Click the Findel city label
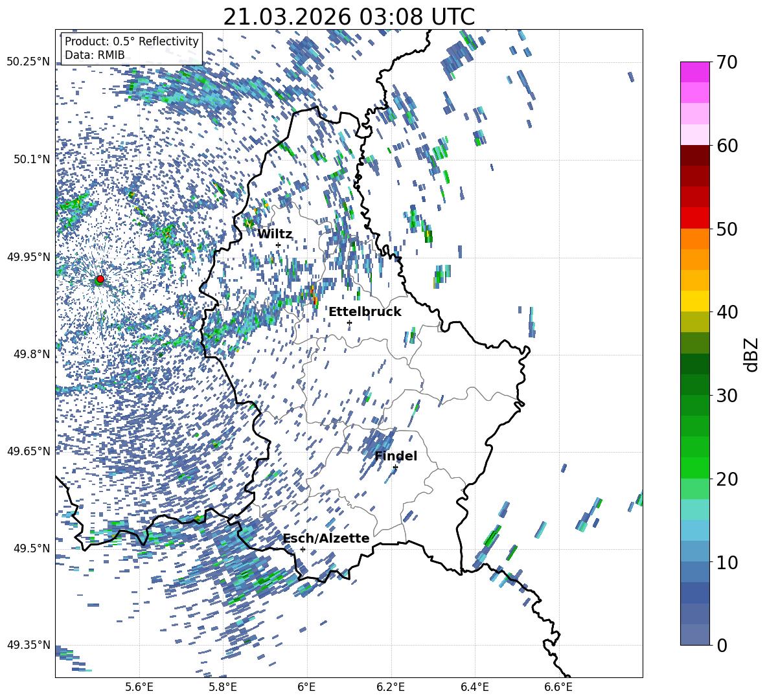The image size is (767, 700). coord(396,456)
